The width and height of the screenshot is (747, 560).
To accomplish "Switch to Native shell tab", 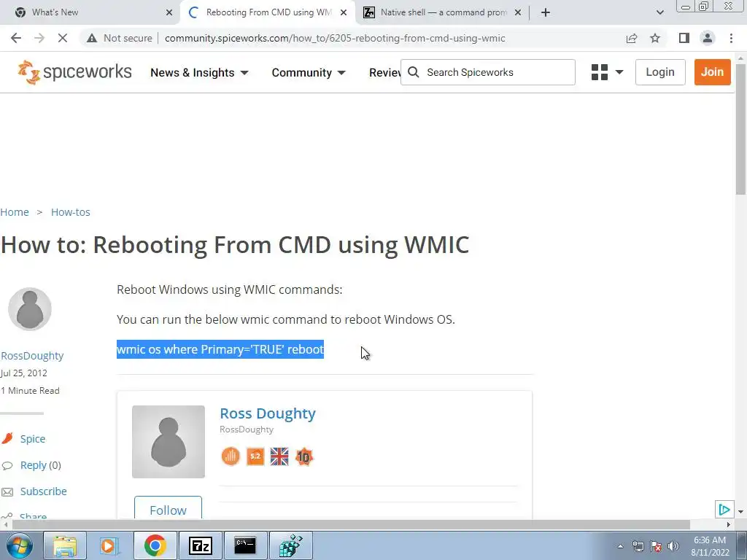I will pyautogui.click(x=444, y=12).
